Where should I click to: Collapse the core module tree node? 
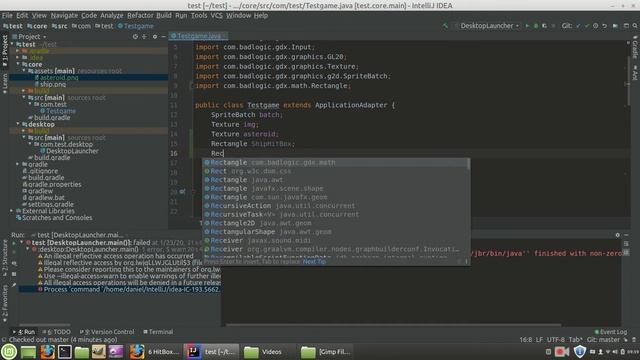point(18,64)
